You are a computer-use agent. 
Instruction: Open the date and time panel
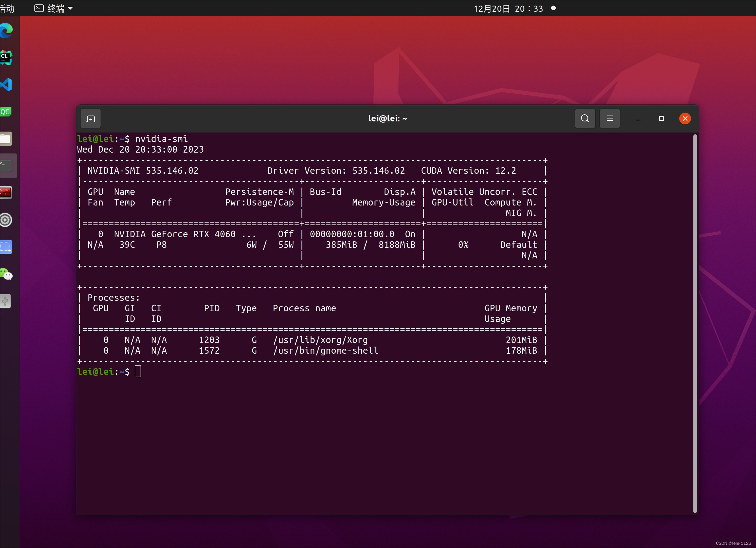(x=508, y=8)
